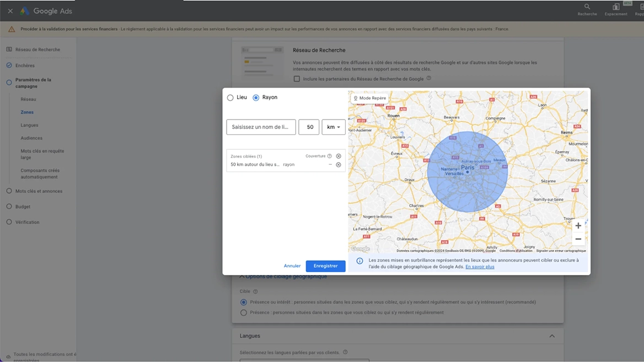Open the Réseau settings item
The height and width of the screenshot is (362, 644).
[28, 99]
